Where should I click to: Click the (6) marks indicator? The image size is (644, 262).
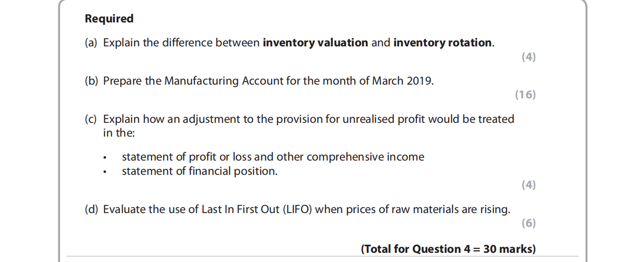coord(529,223)
